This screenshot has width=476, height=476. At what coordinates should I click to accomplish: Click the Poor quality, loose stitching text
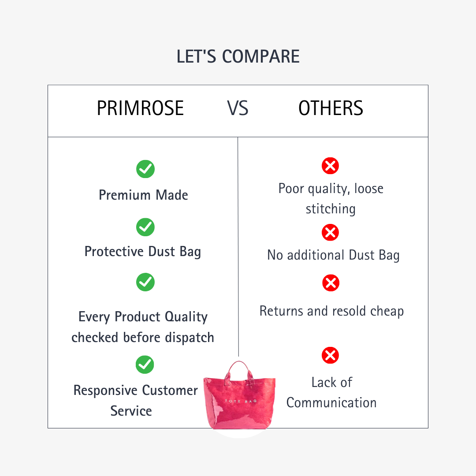point(331,198)
